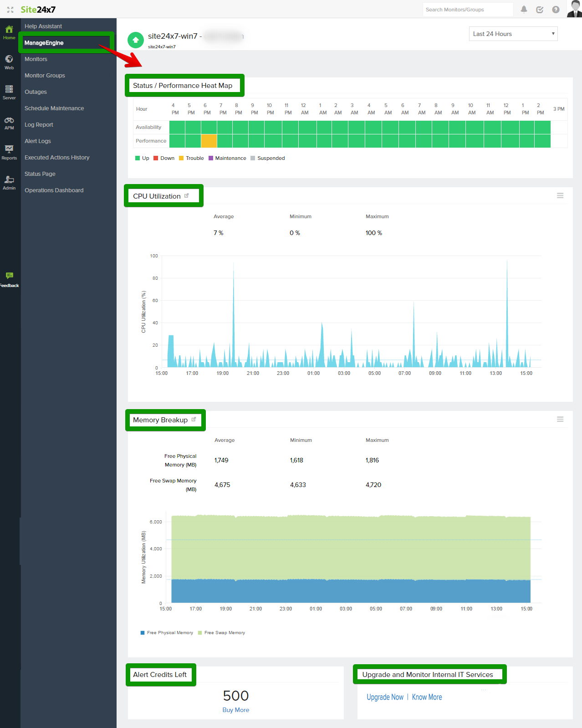
Task: Click the Buy More link
Action: click(235, 710)
